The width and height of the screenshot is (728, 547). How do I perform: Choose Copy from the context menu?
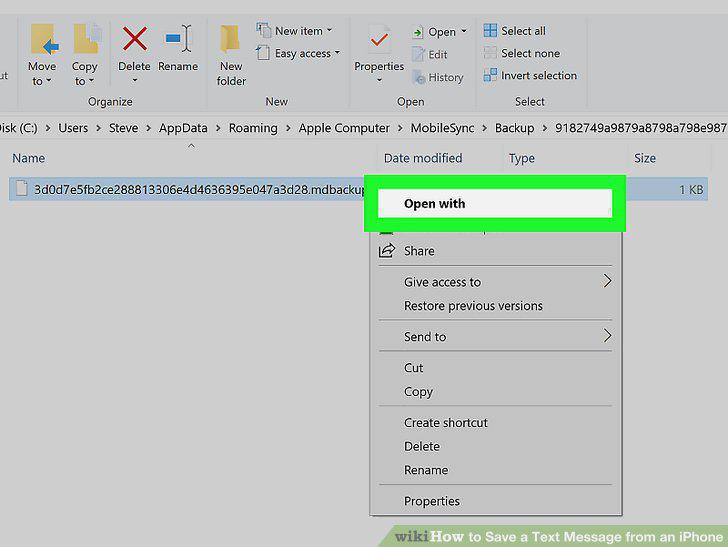[495, 391]
